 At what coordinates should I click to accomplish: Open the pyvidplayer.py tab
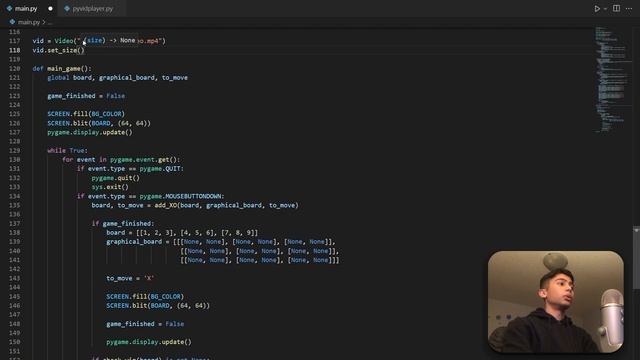92,8
